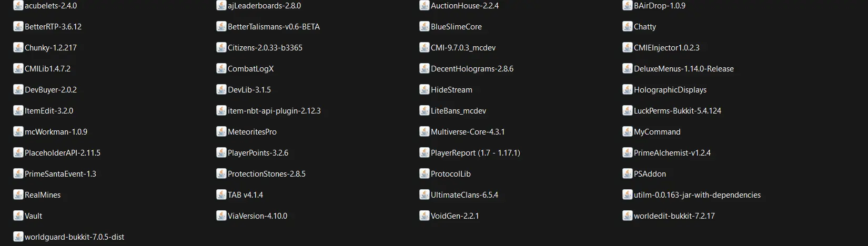Select the ProtocolLib jar file icon
868x246 pixels.
pos(425,173)
